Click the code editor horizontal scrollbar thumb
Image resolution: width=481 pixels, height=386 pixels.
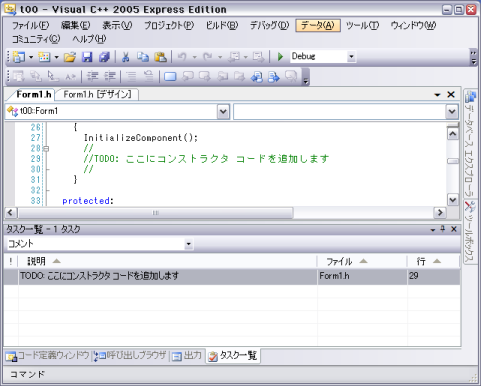[156, 213]
